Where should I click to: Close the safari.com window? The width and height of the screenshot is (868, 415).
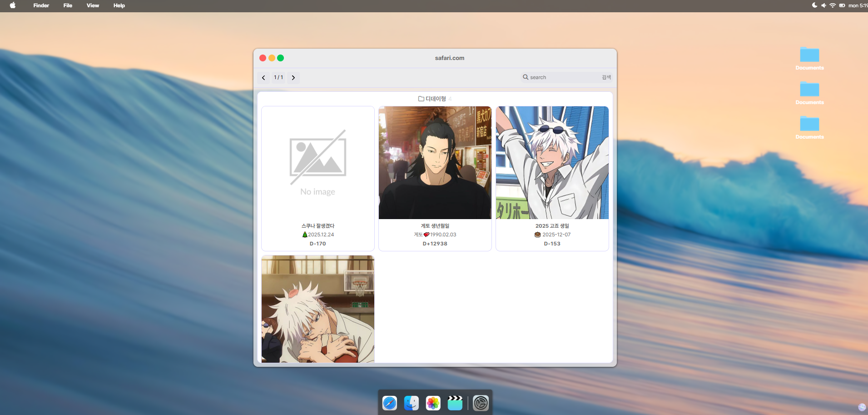pyautogui.click(x=263, y=58)
